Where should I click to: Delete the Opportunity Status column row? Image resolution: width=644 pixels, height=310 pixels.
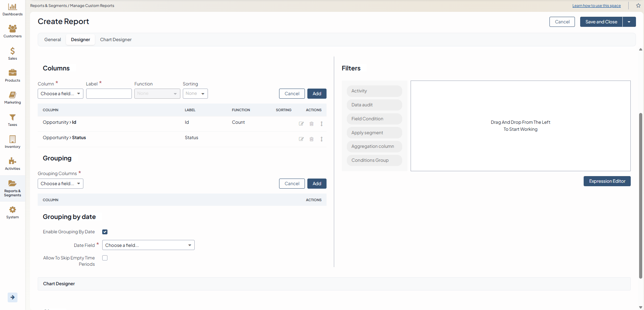(x=312, y=139)
